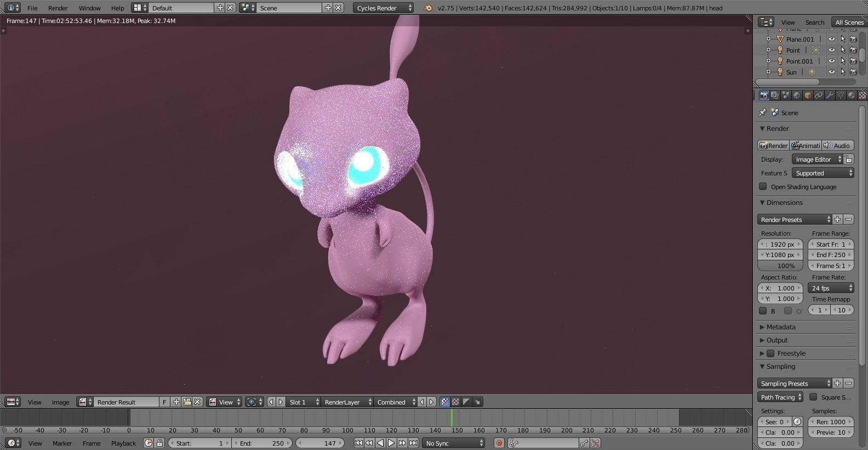The image size is (868, 450).
Task: Open the timeline editor type selector
Action: [13, 443]
